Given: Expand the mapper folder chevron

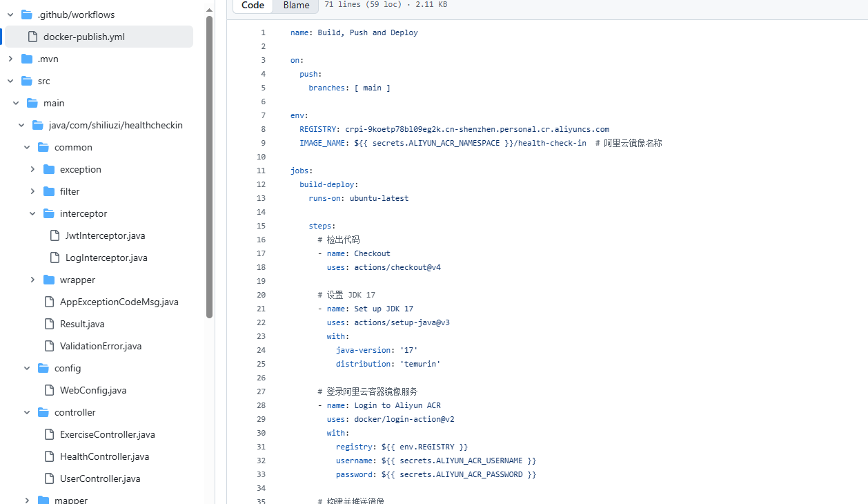Looking at the screenshot, I should 27,500.
